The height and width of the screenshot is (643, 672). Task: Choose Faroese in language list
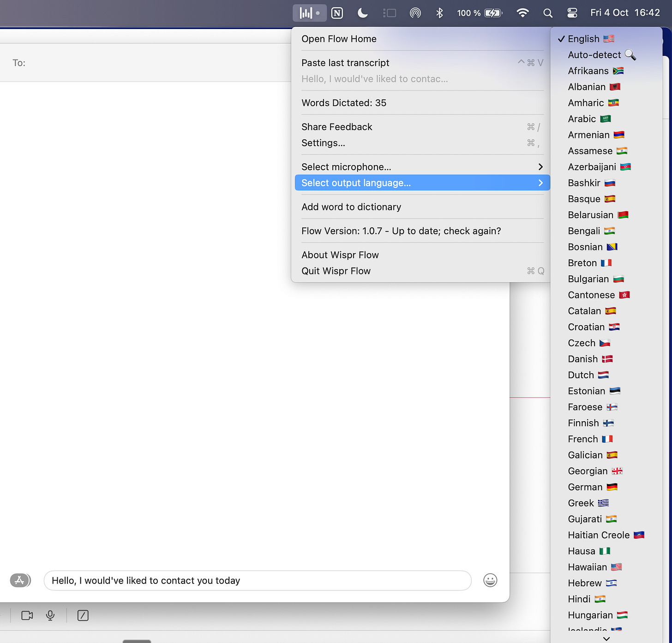(x=606, y=407)
